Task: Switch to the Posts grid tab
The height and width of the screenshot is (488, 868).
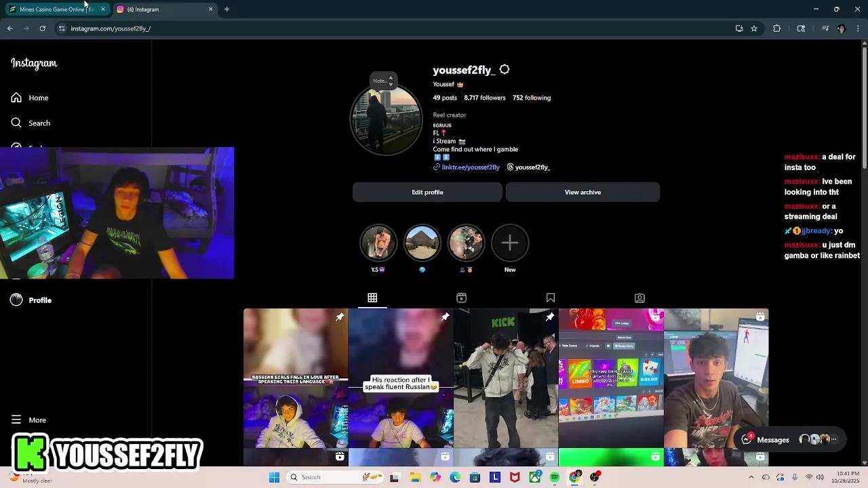Action: (x=372, y=298)
